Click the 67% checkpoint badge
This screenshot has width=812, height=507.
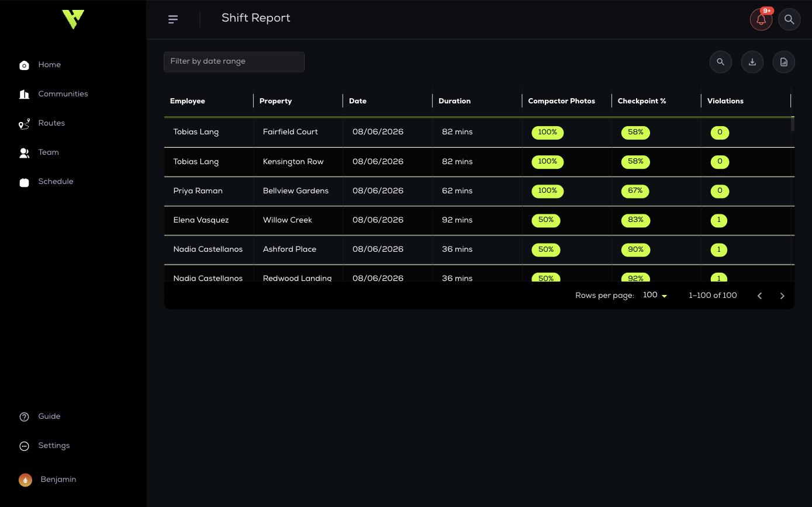point(635,191)
